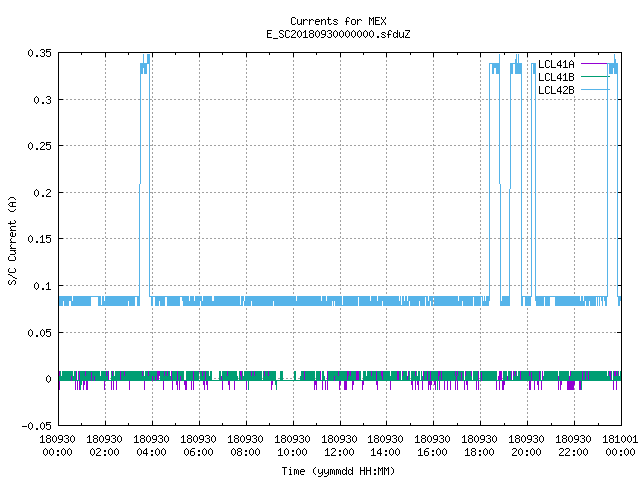The height and width of the screenshot is (480, 640).
Task: Click the blue line sample beside LCL42B
Action: [x=595, y=90]
